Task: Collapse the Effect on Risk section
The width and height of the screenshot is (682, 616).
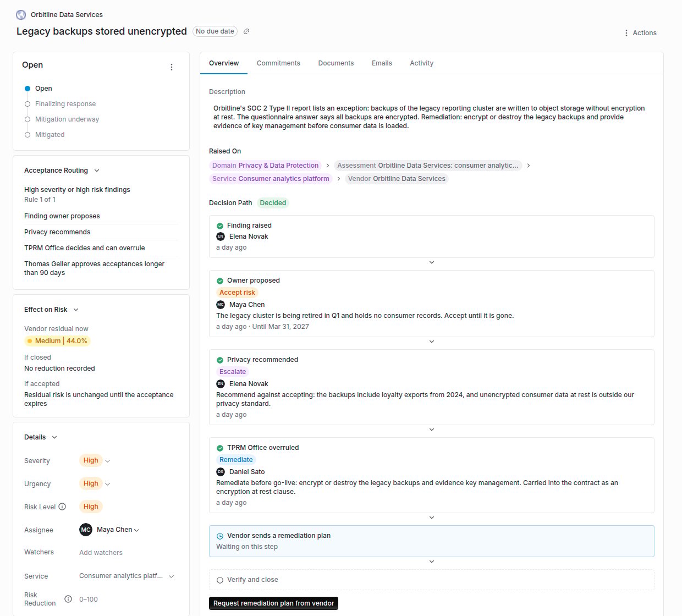Action: pos(76,310)
